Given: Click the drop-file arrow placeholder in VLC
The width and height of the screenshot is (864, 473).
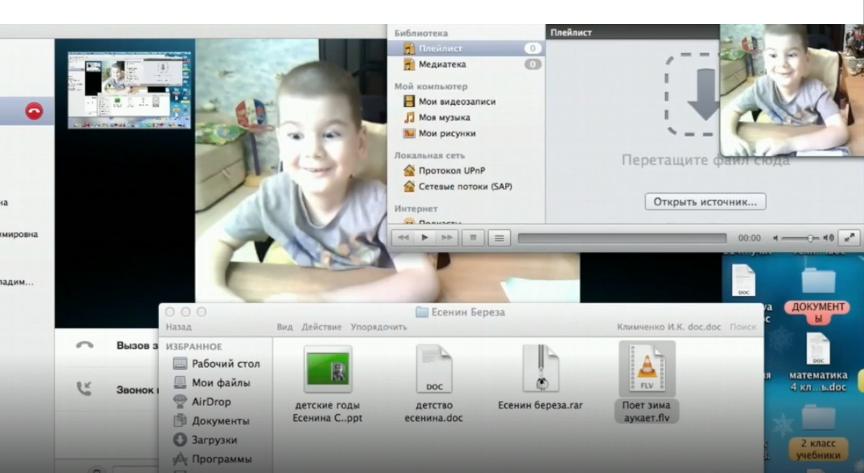Looking at the screenshot, I should [692, 95].
